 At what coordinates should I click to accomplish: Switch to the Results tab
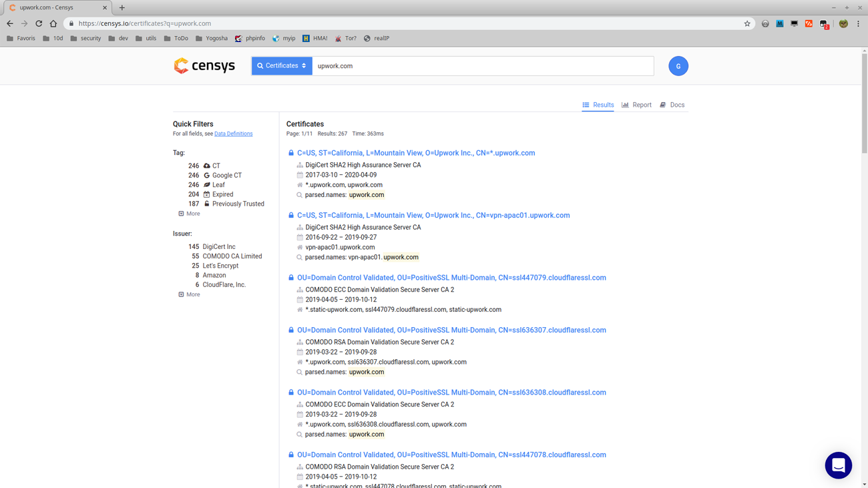pos(598,105)
